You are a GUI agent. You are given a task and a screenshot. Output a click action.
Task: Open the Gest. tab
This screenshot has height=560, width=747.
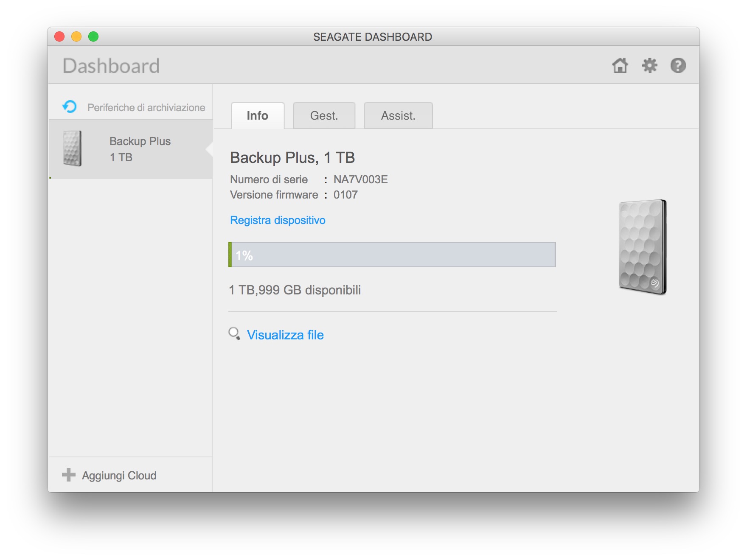pyautogui.click(x=324, y=115)
